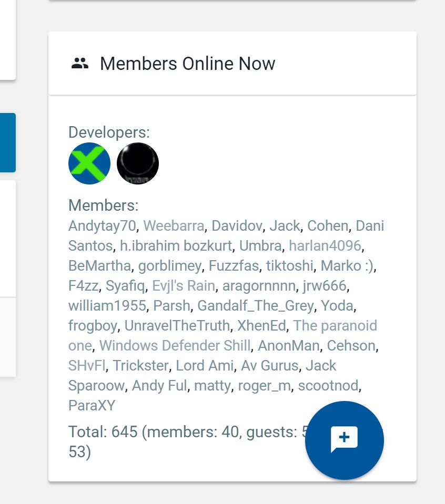
Task: Open roger_m's member profile
Action: tap(264, 386)
